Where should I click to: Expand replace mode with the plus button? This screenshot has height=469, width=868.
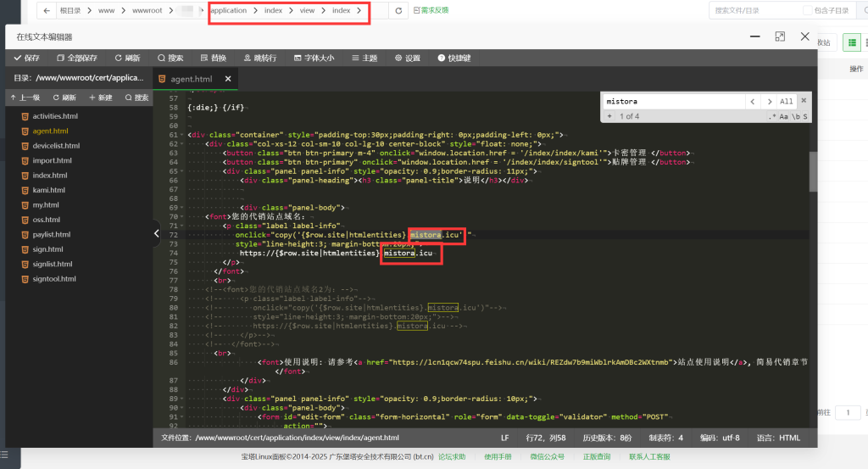[609, 116]
